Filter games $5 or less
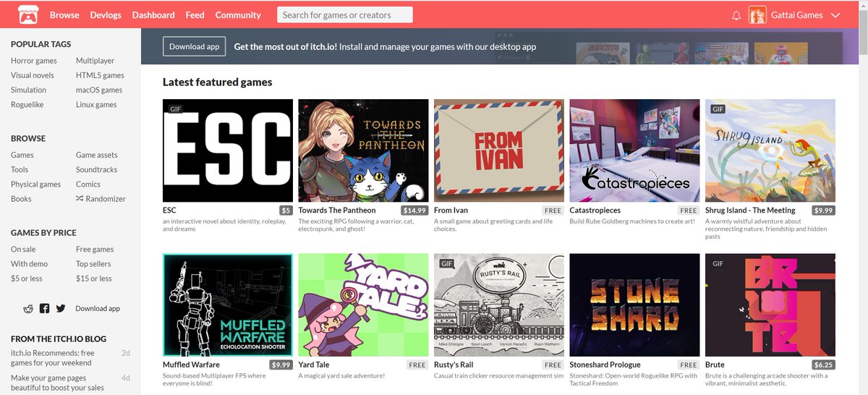The image size is (868, 395). 27,278
